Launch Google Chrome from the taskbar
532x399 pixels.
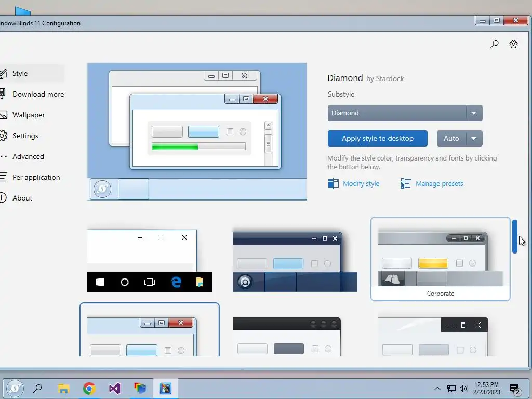coord(89,389)
